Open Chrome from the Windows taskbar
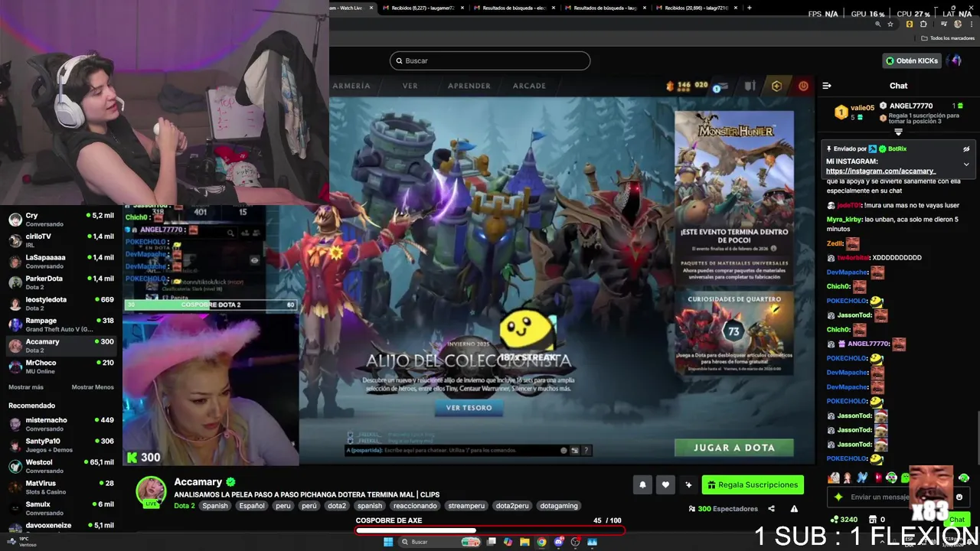Screen dimensions: 980x551 [541, 542]
